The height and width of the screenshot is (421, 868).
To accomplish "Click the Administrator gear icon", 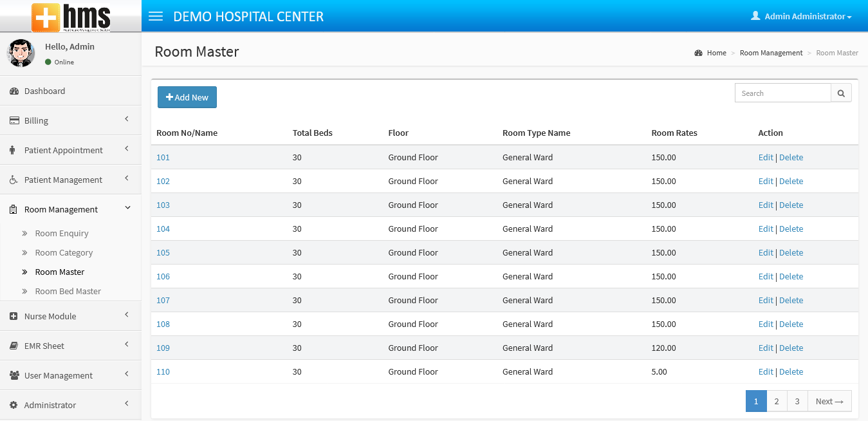I will [x=14, y=406].
